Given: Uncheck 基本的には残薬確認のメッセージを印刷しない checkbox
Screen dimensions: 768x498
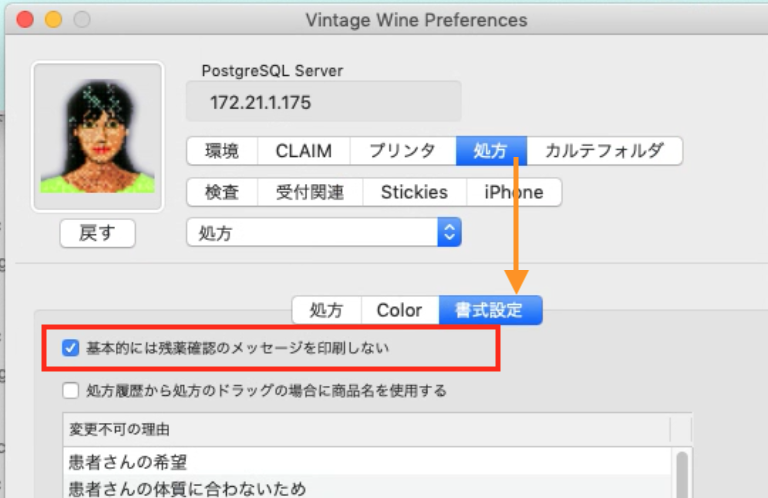Looking at the screenshot, I should pos(70,349).
